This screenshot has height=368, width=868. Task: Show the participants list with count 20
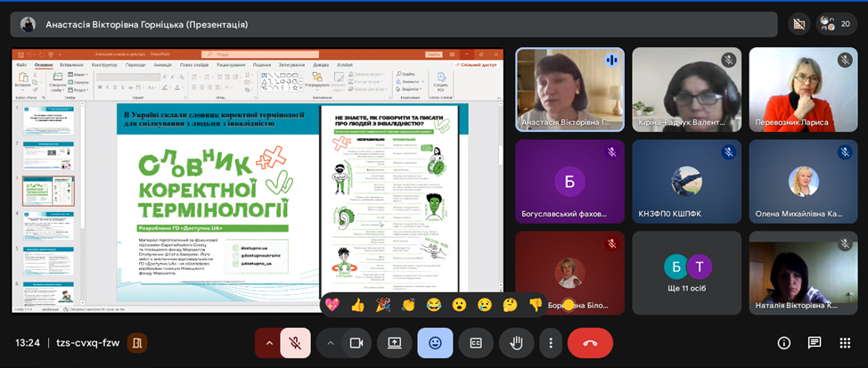[x=836, y=24]
